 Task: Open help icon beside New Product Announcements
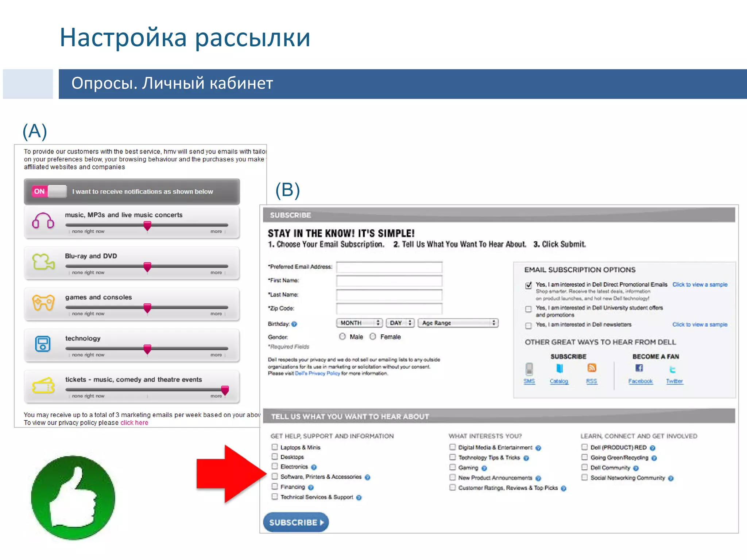pyautogui.click(x=538, y=478)
